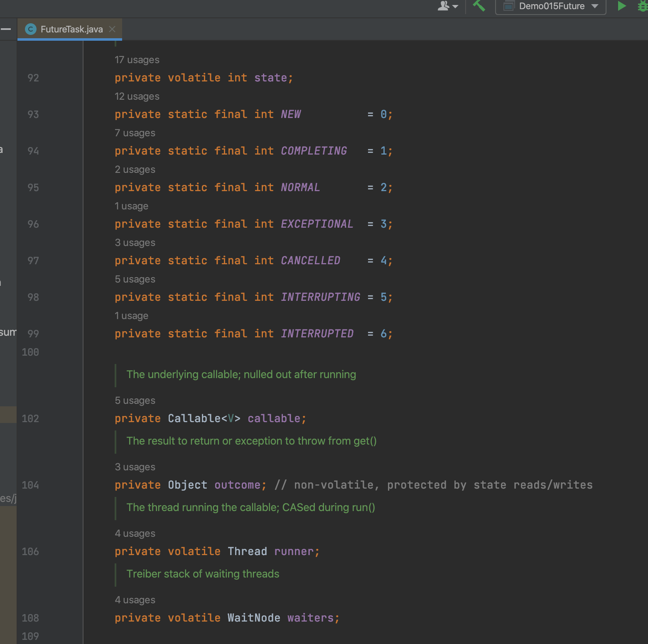This screenshot has width=648, height=644.
Task: Click the rendered doc comment about Treiber stack
Action: click(203, 574)
